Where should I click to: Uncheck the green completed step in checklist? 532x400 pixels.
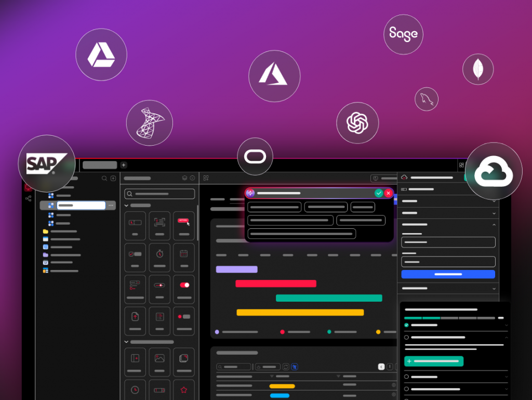click(x=406, y=325)
